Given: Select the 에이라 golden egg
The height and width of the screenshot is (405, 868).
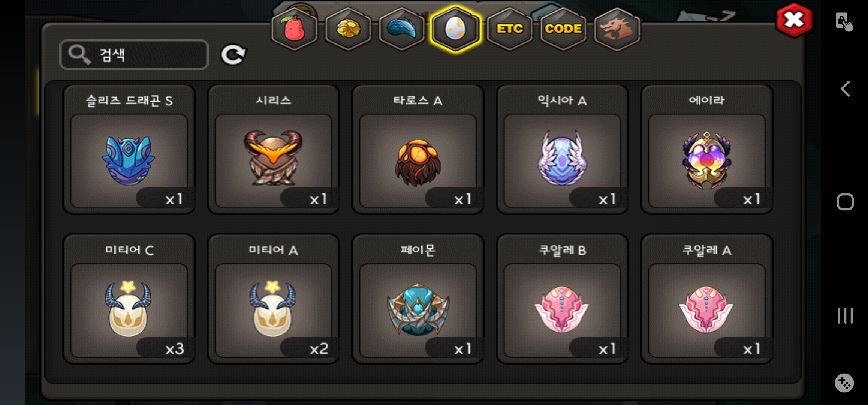Looking at the screenshot, I should pyautogui.click(x=707, y=150).
